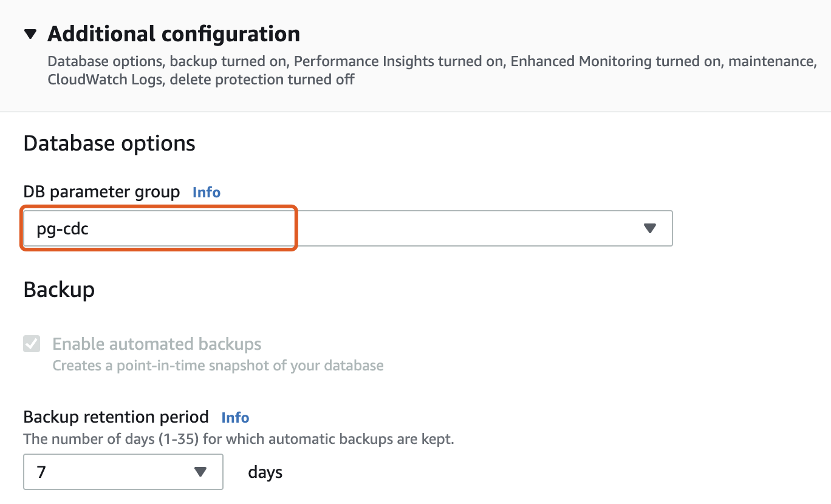Viewport: 831px width, 504px height.
Task: Click the Enable automated backups label
Action: 157,344
